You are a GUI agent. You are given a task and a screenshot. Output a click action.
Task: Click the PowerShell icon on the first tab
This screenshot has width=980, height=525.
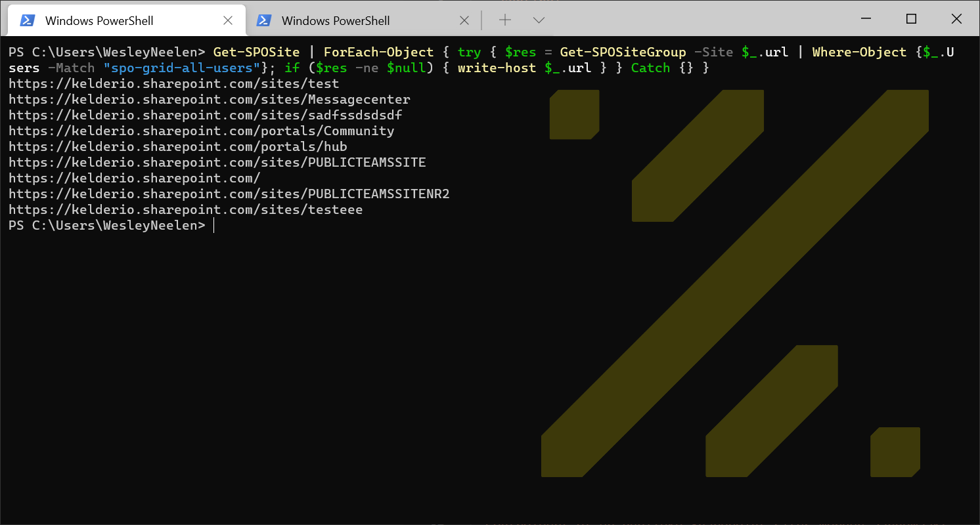tap(27, 20)
